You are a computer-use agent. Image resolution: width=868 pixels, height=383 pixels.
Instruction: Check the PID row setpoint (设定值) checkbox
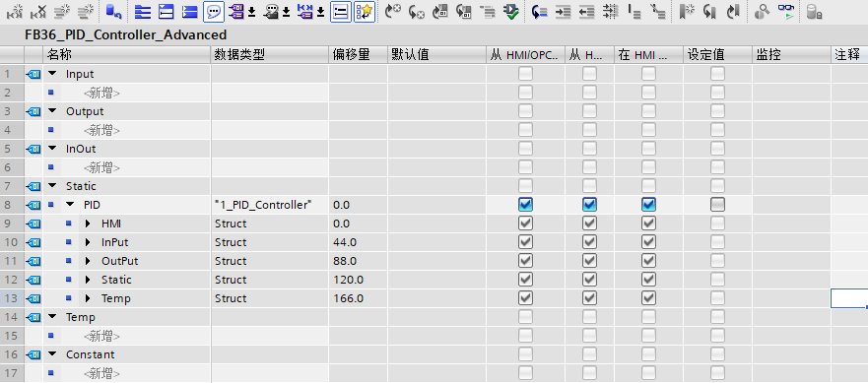click(x=717, y=205)
